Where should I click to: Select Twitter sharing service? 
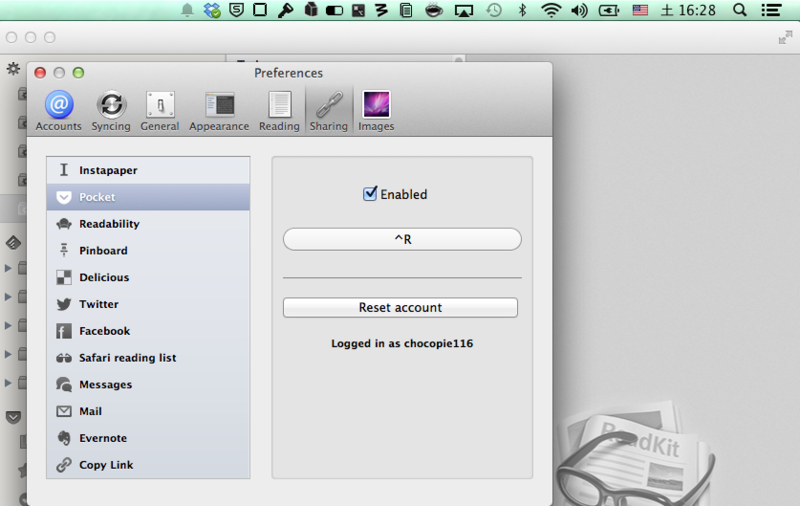(148, 304)
